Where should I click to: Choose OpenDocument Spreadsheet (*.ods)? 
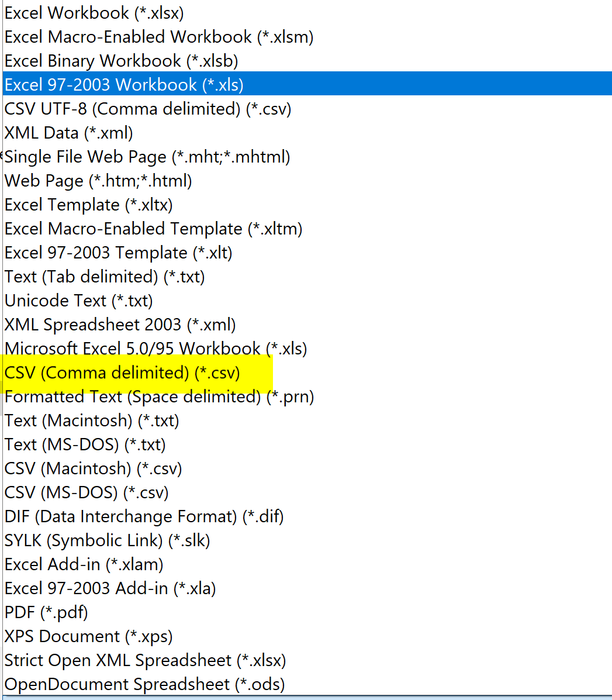(307, 684)
